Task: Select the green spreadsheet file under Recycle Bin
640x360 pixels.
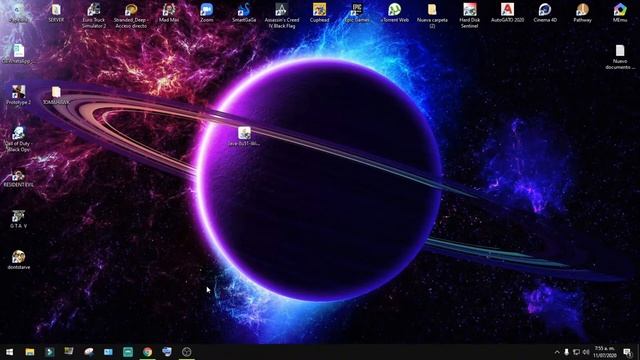Action: 18,54
